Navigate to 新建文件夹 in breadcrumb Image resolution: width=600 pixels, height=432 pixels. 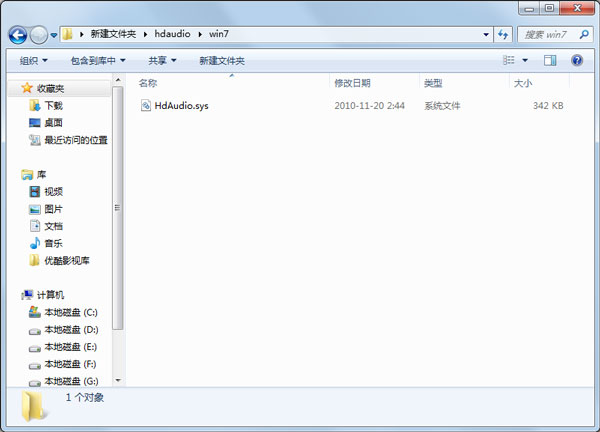pos(113,34)
